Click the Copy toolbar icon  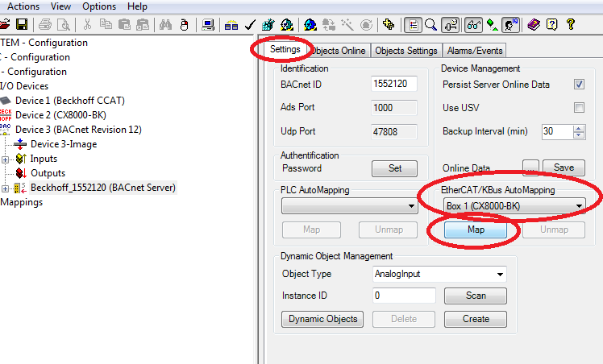click(106, 25)
